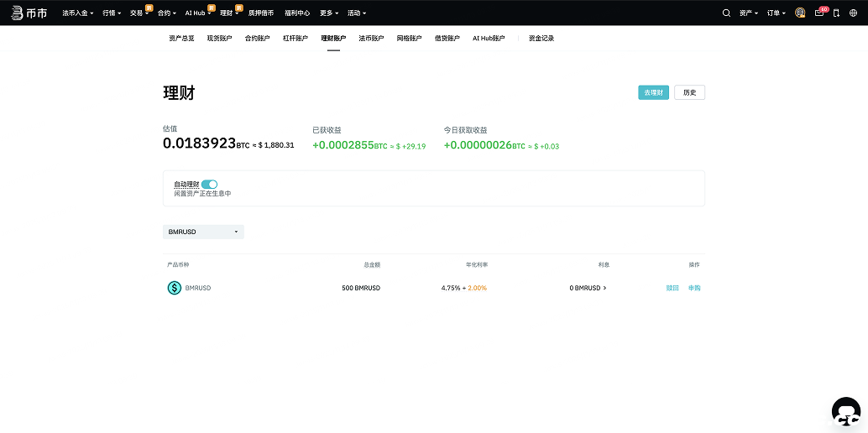This screenshot has width=868, height=433.
Task: Click the 年化利率 column header
Action: pos(477,264)
